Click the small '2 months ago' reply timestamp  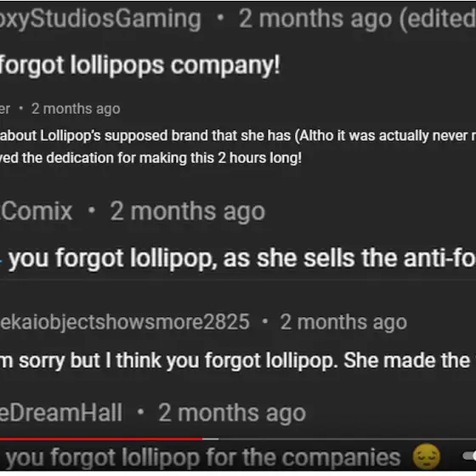[x=76, y=109]
